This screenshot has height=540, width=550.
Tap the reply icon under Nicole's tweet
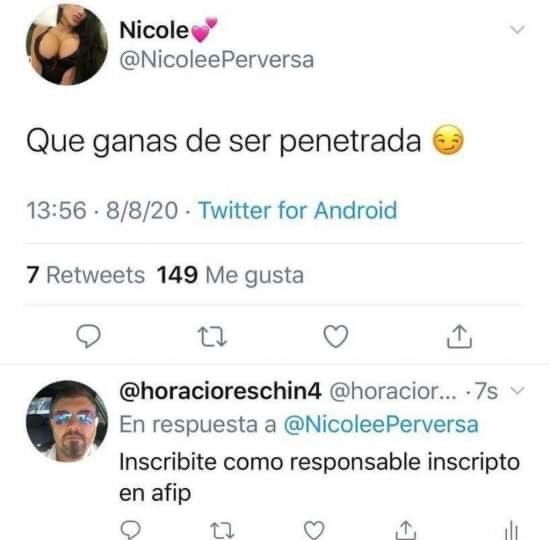click(x=88, y=336)
